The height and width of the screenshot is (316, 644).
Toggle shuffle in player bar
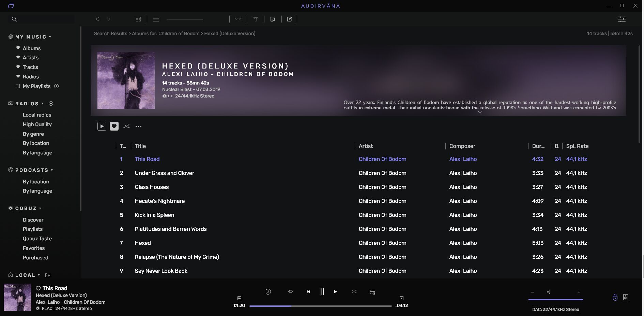354,291
